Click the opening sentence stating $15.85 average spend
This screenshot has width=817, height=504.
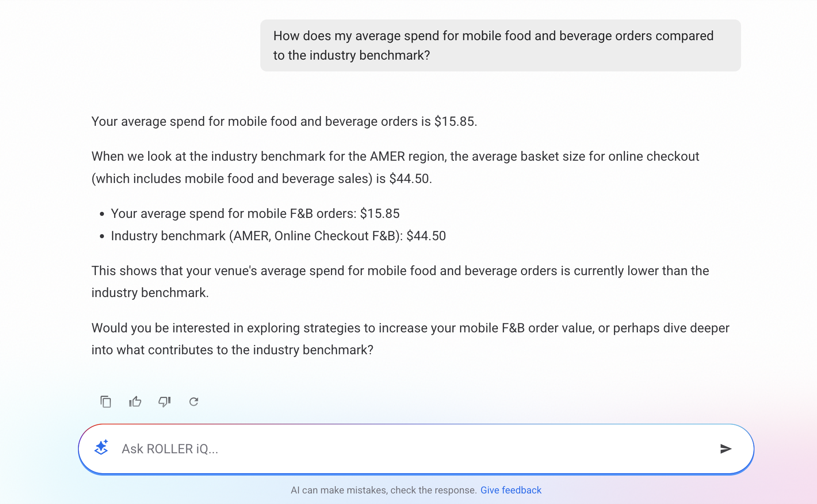coord(284,121)
